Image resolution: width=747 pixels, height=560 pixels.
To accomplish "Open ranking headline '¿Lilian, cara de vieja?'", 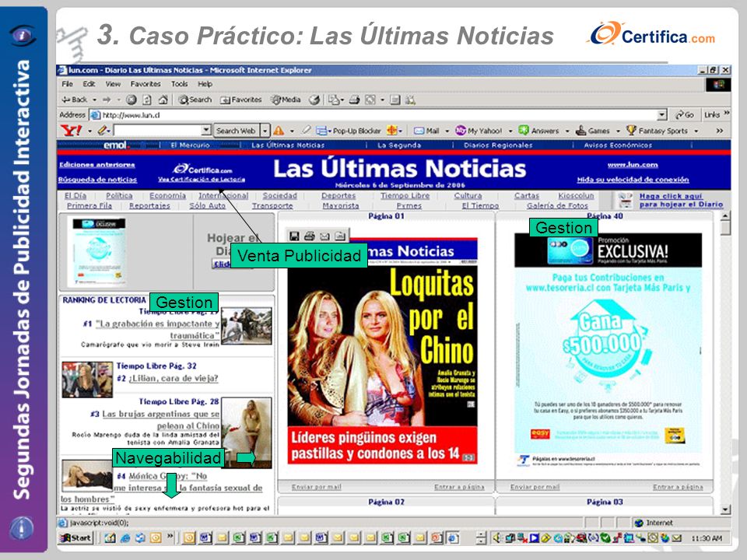I will pyautogui.click(x=174, y=379).
